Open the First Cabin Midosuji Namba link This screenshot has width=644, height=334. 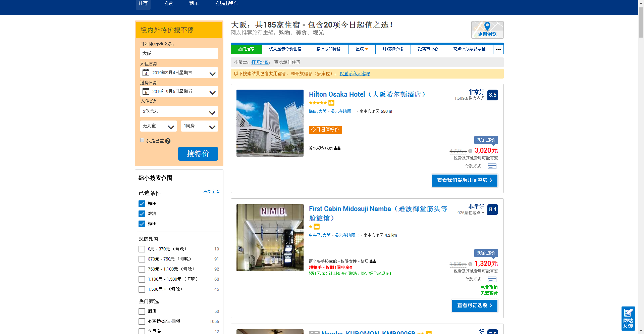(x=378, y=213)
